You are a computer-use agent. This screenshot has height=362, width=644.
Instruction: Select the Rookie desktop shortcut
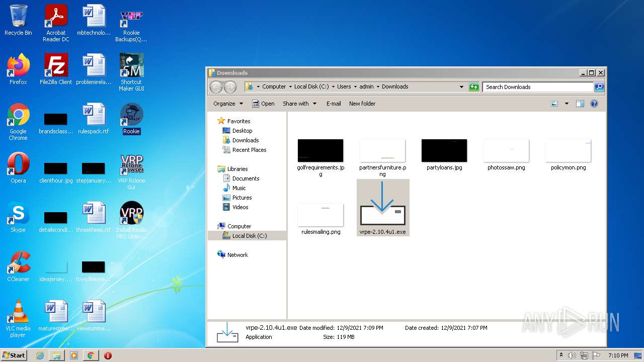(131, 119)
